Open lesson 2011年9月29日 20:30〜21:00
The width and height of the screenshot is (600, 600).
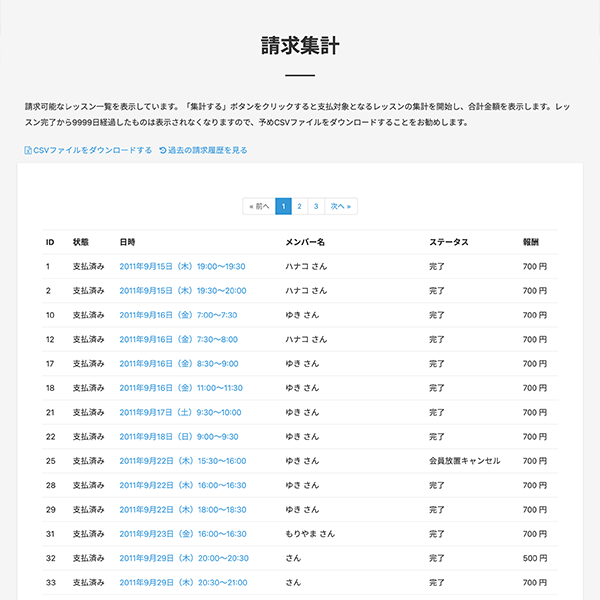(183, 583)
